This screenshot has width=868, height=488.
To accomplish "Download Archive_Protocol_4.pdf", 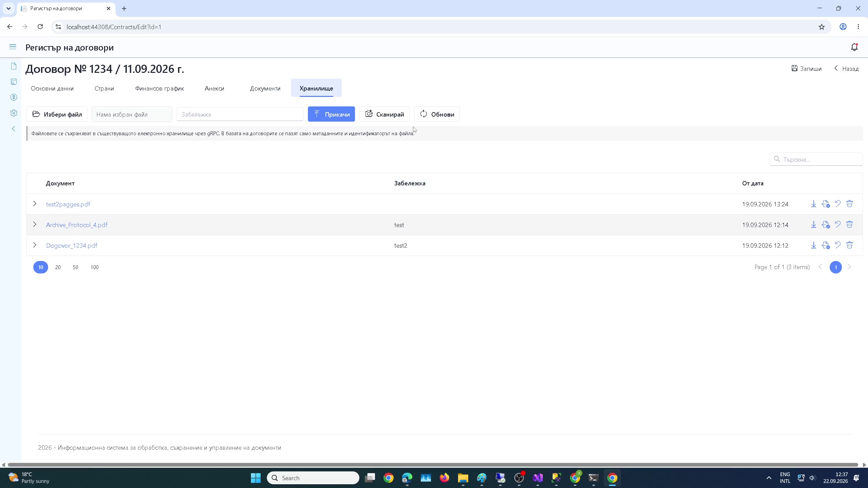I will [x=813, y=225].
